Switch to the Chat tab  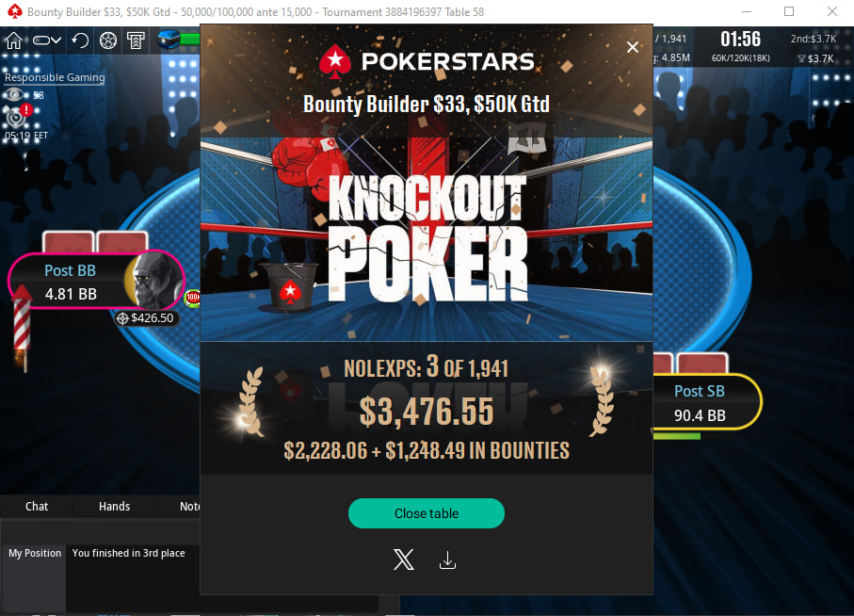coord(37,506)
